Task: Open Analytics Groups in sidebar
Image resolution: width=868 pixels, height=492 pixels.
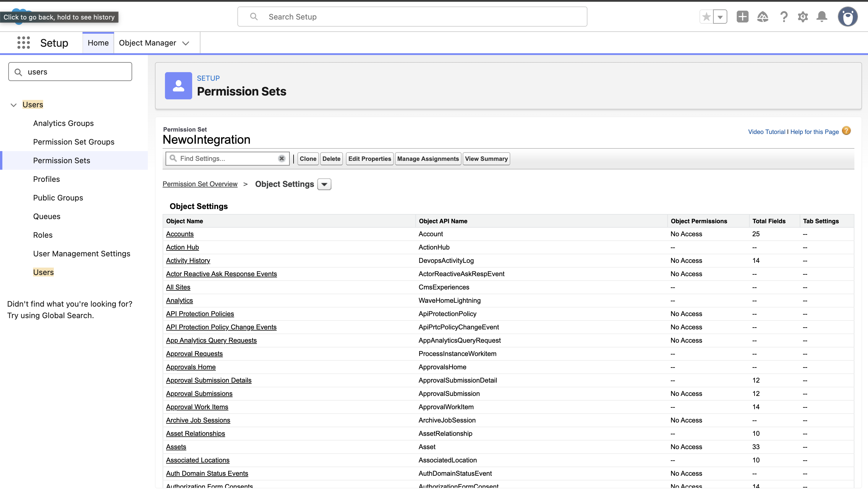Action: coord(63,123)
